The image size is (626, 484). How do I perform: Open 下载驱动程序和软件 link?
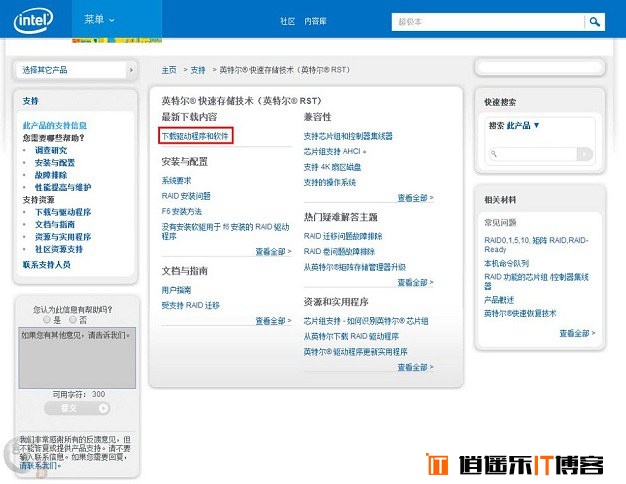195,136
